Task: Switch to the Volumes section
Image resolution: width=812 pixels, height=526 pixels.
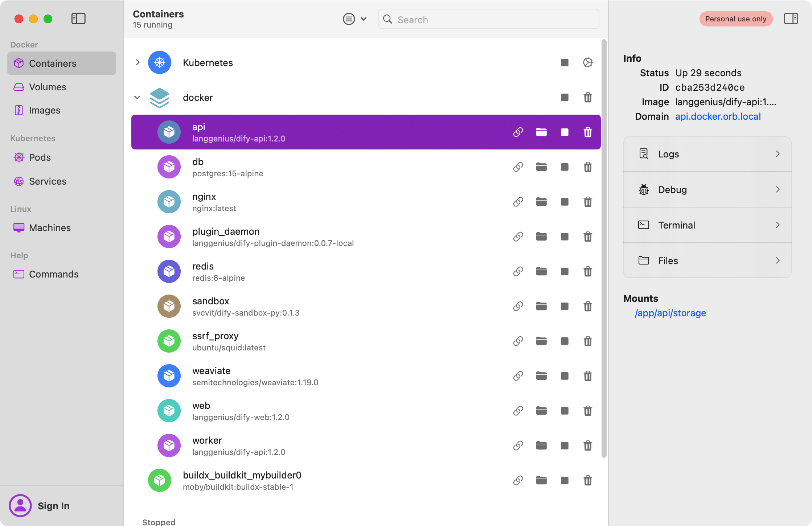Action: tap(48, 87)
